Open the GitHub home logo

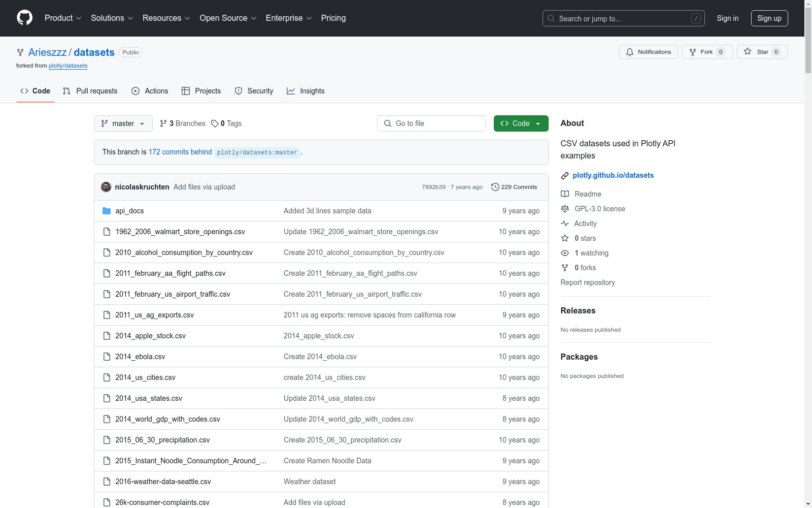(x=24, y=18)
